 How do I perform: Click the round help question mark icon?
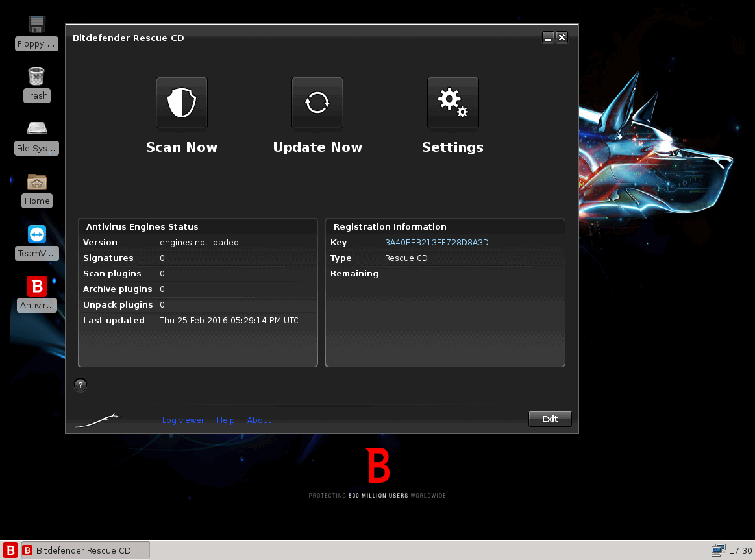[x=80, y=385]
